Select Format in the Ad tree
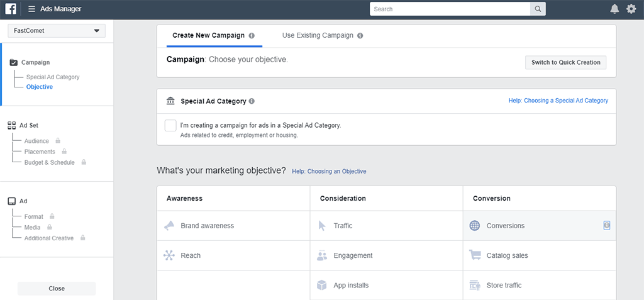This screenshot has height=300, width=644. pos(34,216)
